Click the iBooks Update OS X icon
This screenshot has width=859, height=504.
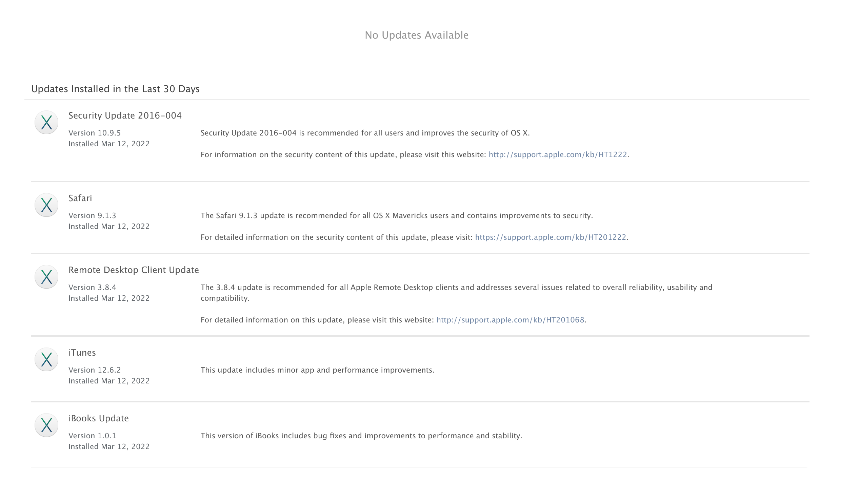[46, 426]
